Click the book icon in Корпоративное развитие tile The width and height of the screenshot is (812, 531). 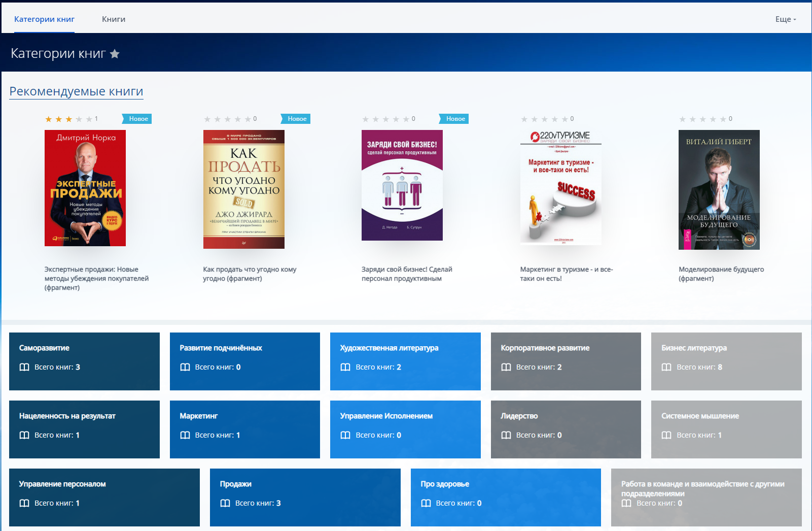click(506, 367)
